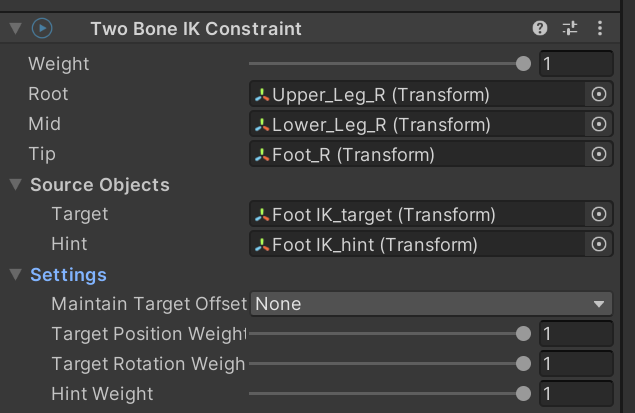Click the Target Rotation Weight value field
Image resolution: width=635 pixels, height=413 pixels.
tap(575, 364)
